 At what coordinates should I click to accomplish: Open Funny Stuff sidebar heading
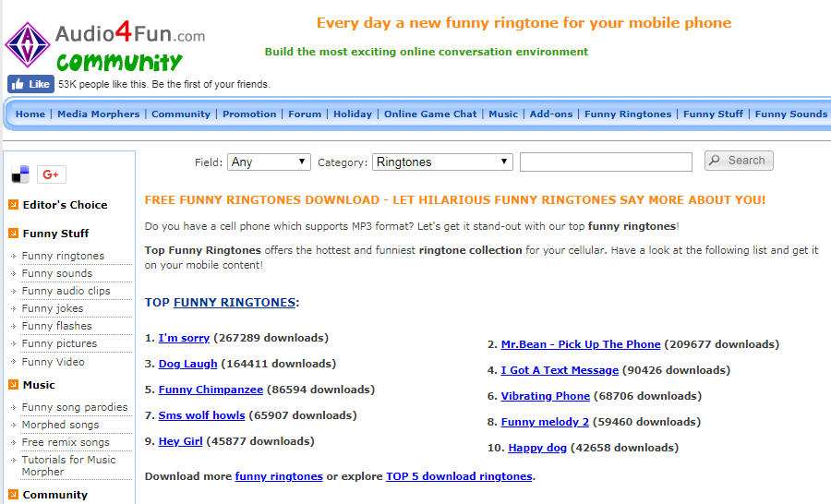click(55, 234)
